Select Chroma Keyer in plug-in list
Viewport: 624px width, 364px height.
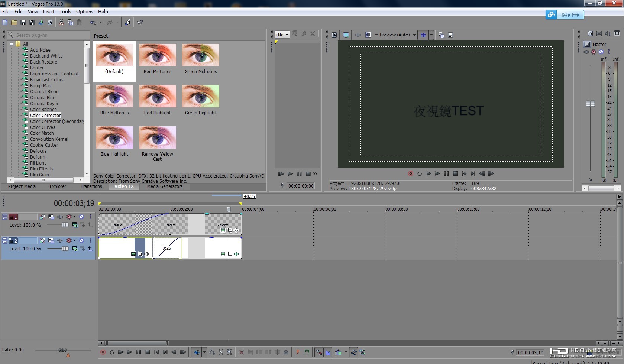coord(44,104)
